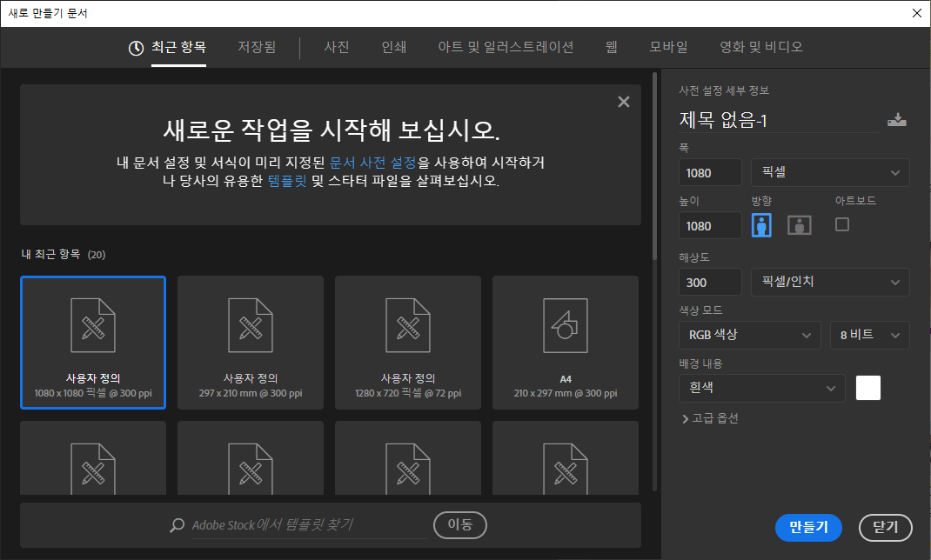
Task: Select the A4 preset icon
Action: [x=565, y=326]
